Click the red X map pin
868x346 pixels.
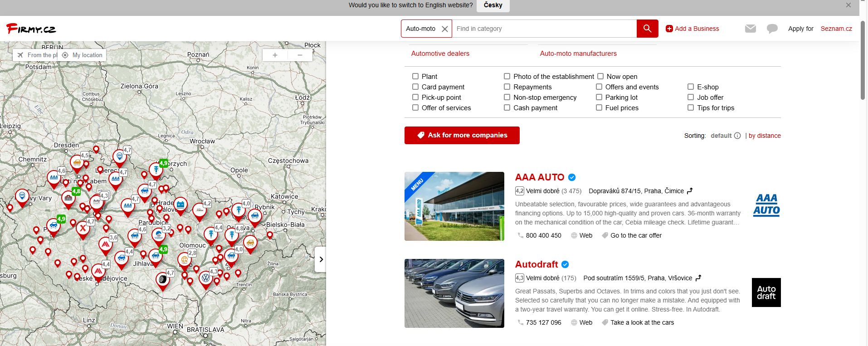tap(83, 229)
